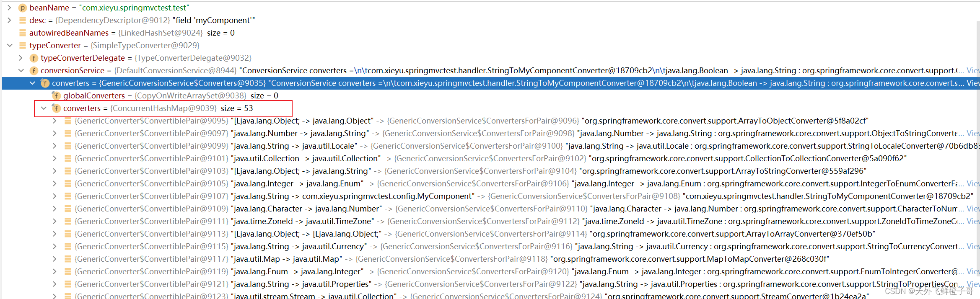Select row "java.lang.Enum -> java.lang.Integer"

tap(297, 271)
